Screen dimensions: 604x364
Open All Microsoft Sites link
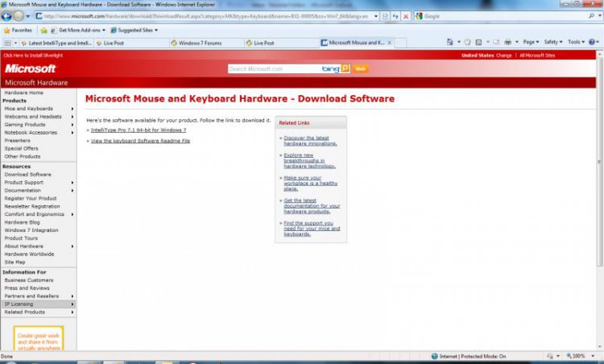coord(537,56)
